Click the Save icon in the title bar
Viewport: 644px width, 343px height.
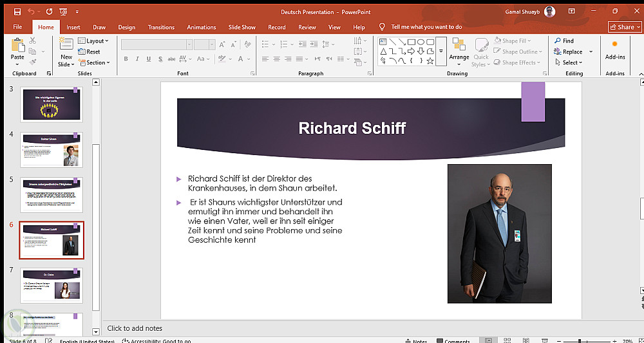[x=17, y=12]
